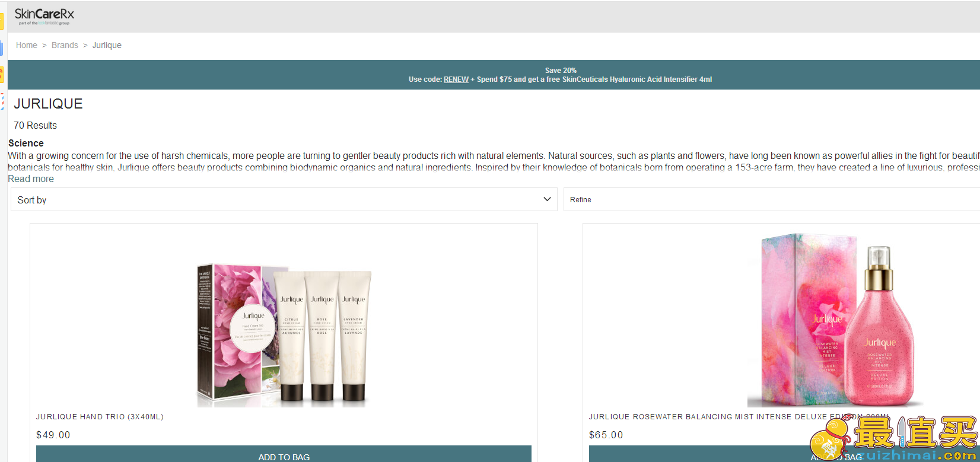Open Rosewater Balancing Mist Intense title link
Screen dimensions: 980x462
coord(739,417)
